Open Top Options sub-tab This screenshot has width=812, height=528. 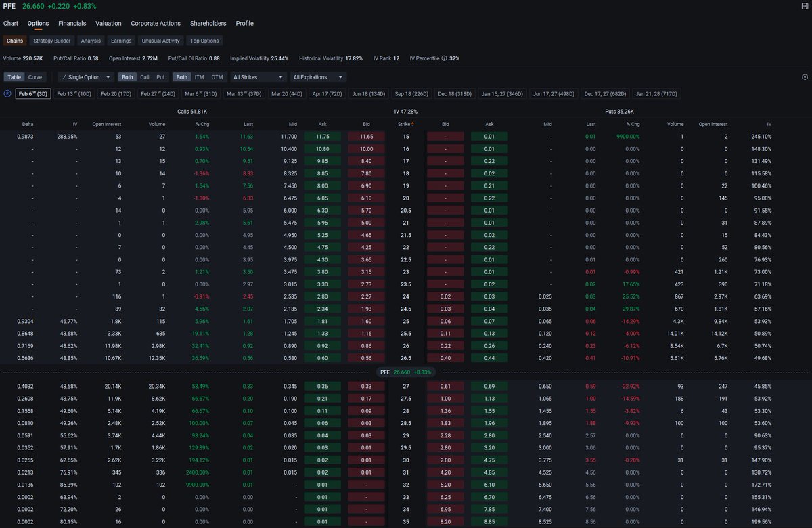click(x=204, y=41)
